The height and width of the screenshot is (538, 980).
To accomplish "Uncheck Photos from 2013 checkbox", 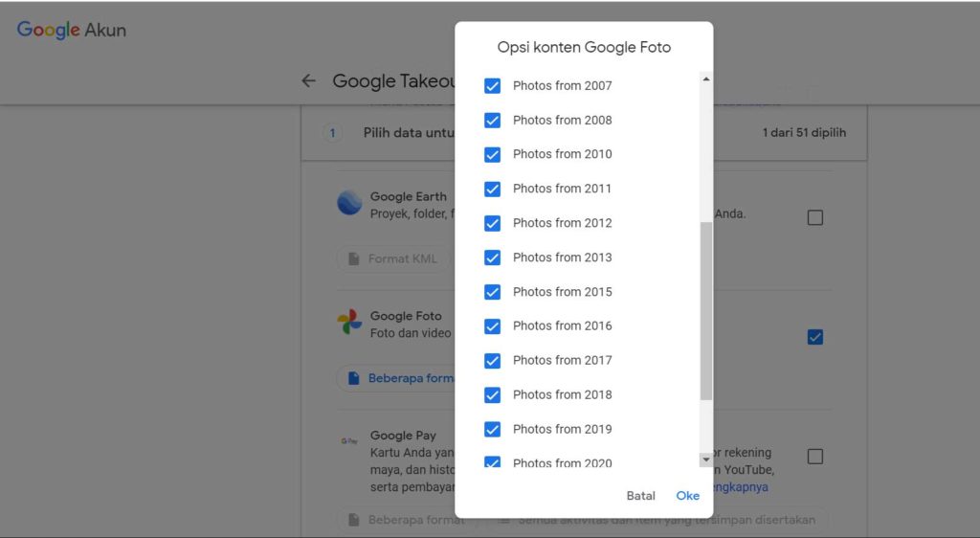I will [x=493, y=258].
